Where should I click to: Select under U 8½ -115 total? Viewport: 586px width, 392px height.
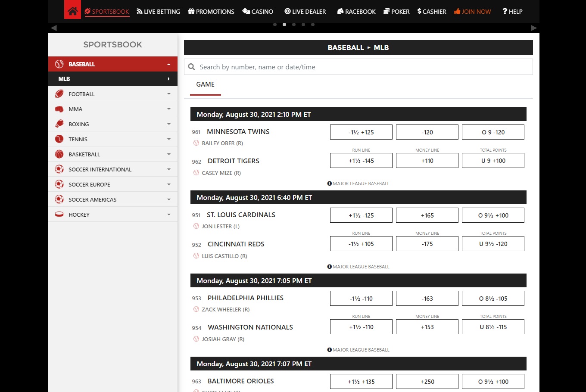tap(493, 327)
